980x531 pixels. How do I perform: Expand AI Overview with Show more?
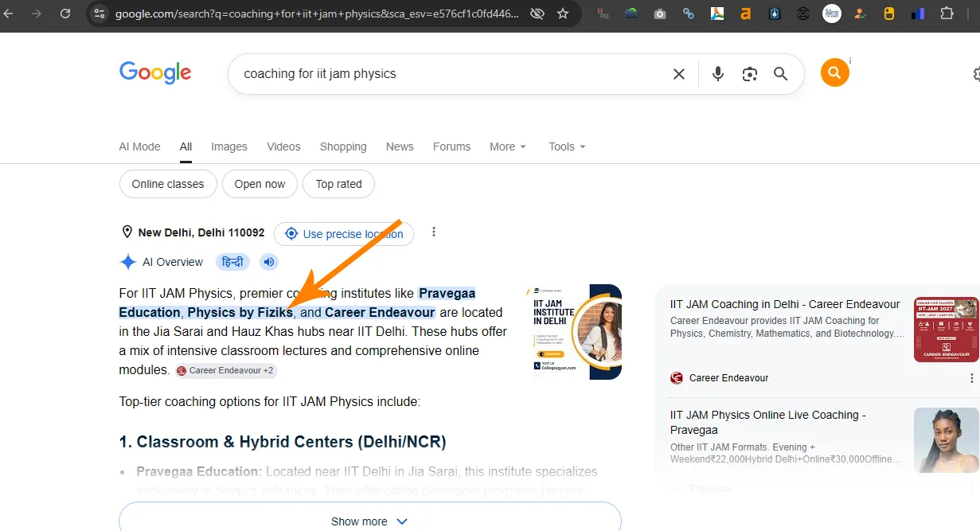point(369,521)
